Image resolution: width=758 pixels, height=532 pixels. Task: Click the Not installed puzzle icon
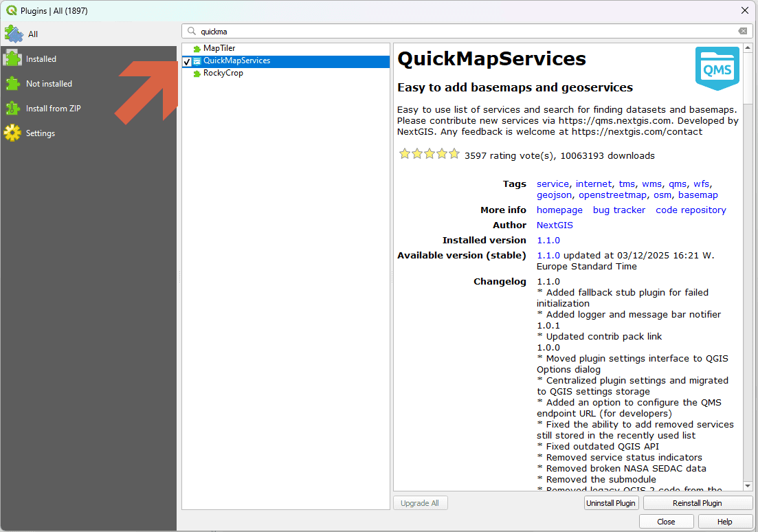coord(12,84)
